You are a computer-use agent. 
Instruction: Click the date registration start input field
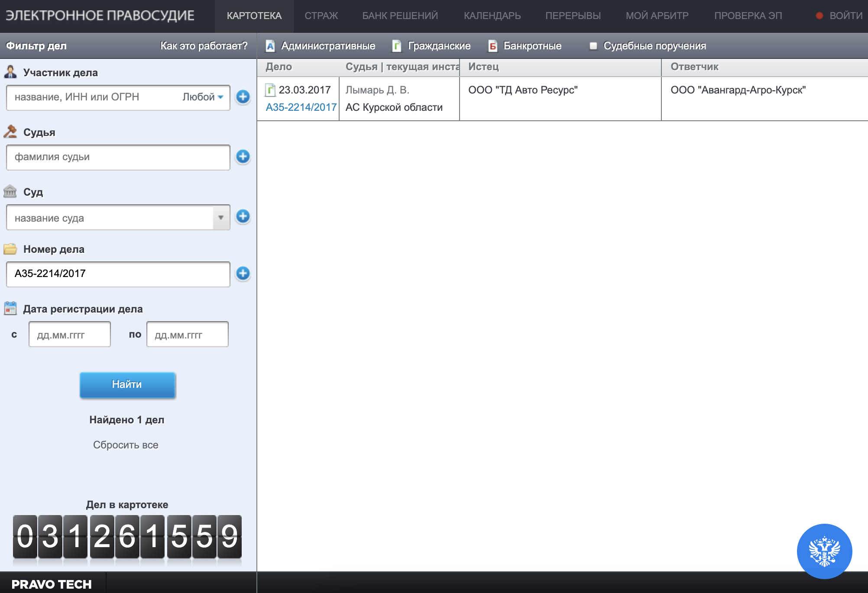pos(68,334)
